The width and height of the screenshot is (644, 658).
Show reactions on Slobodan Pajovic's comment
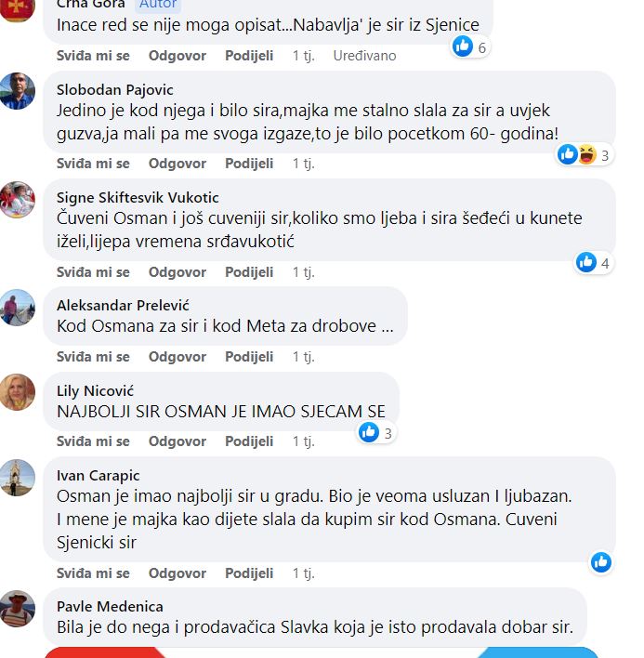point(584,155)
